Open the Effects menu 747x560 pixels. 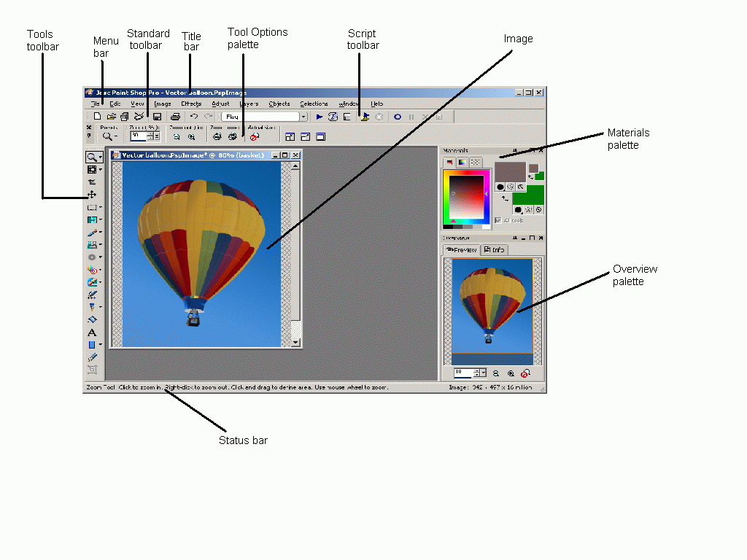point(191,104)
